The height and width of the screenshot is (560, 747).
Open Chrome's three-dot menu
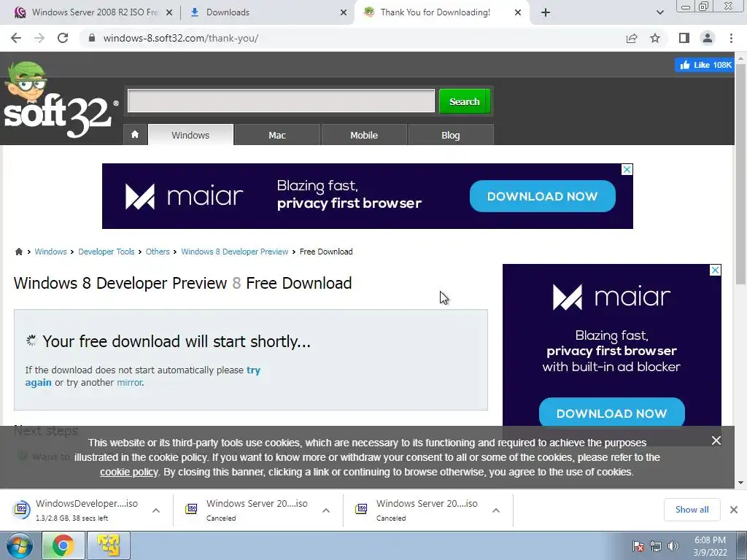click(731, 38)
